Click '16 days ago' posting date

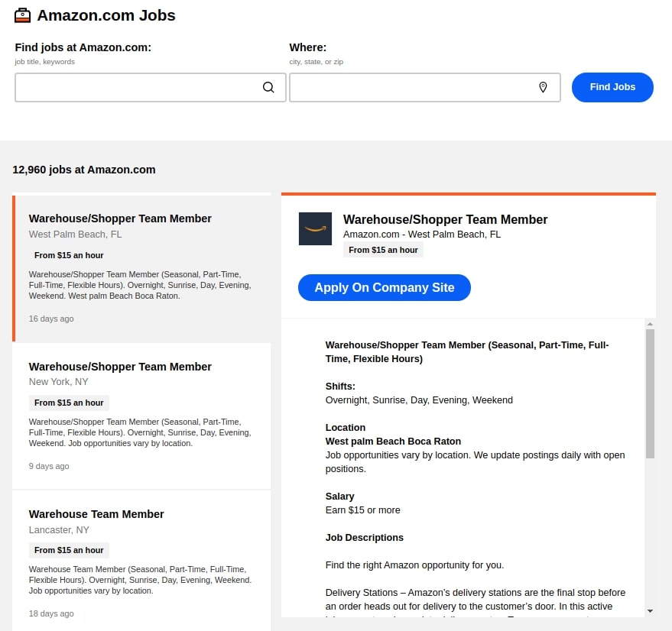pos(51,319)
